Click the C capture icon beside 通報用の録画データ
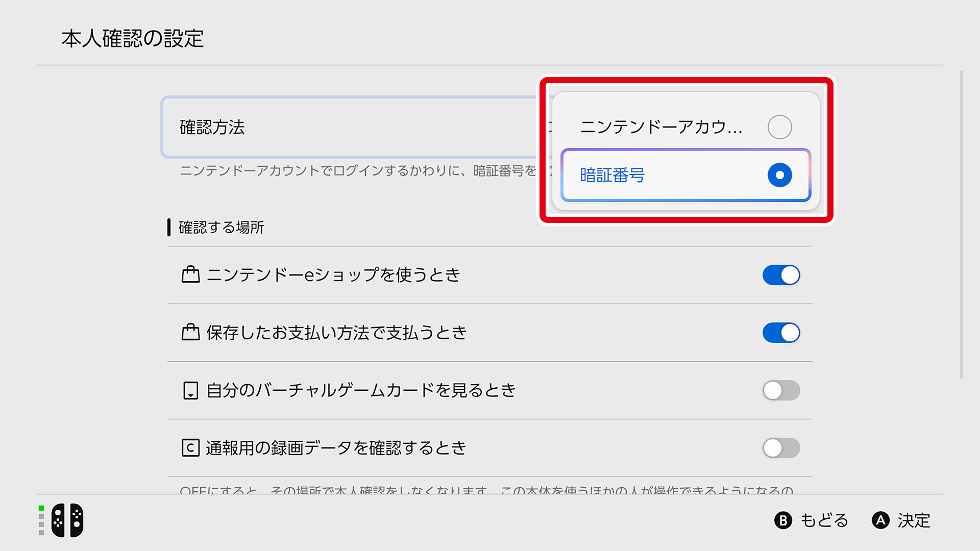This screenshot has width=980, height=551. (190, 448)
